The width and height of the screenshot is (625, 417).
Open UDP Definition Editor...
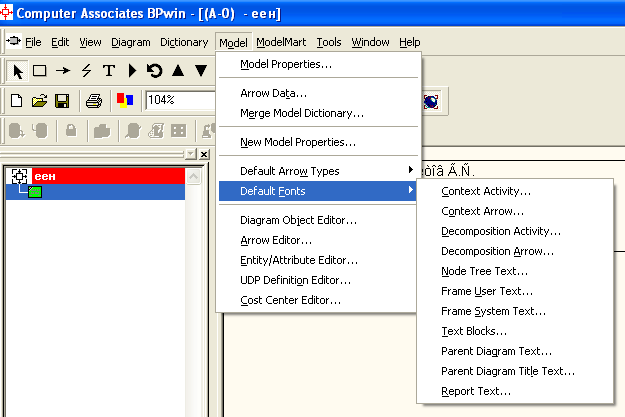(x=318, y=280)
